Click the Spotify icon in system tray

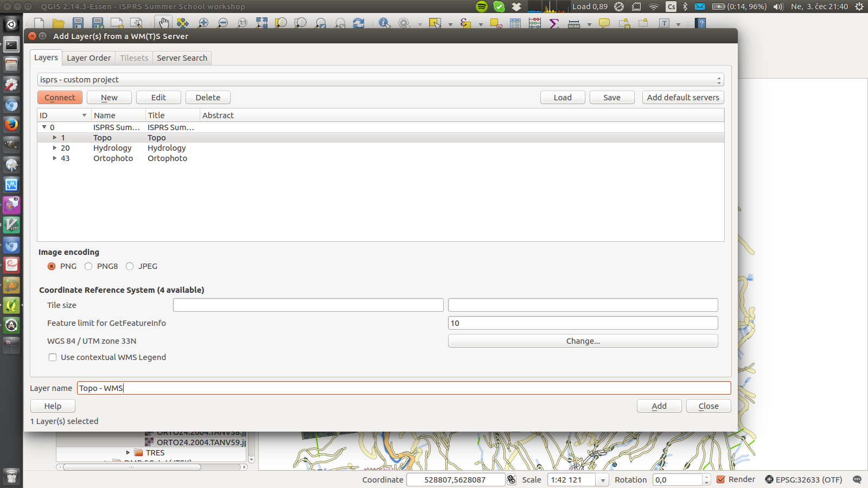(x=482, y=7)
